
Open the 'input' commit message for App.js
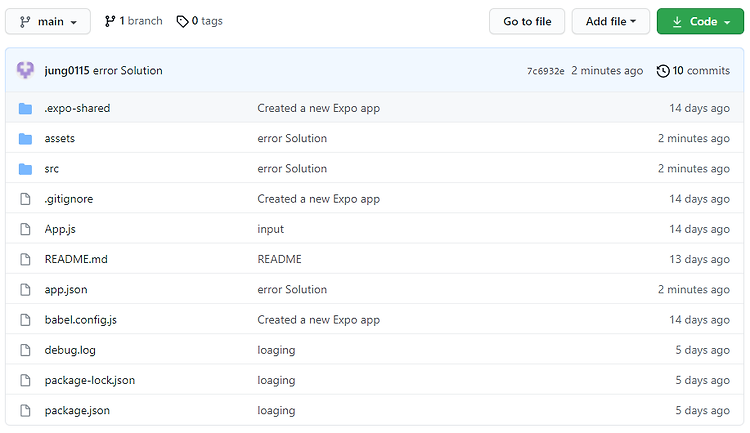(x=271, y=230)
